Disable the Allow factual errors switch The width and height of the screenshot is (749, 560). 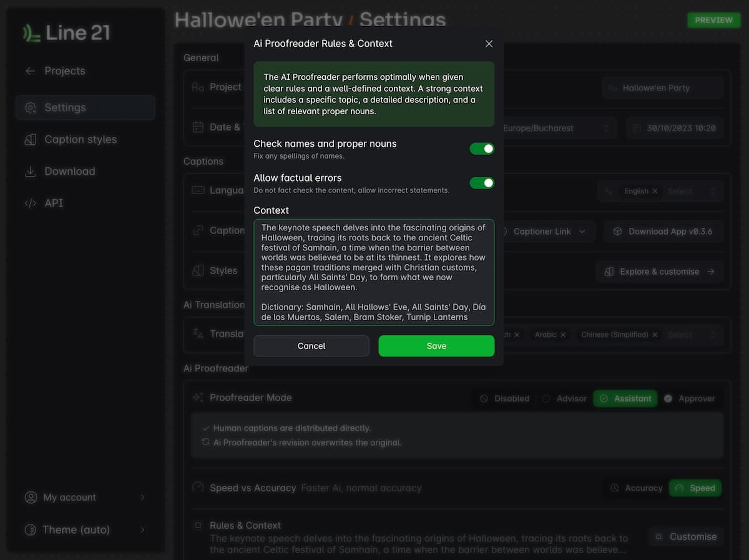481,183
